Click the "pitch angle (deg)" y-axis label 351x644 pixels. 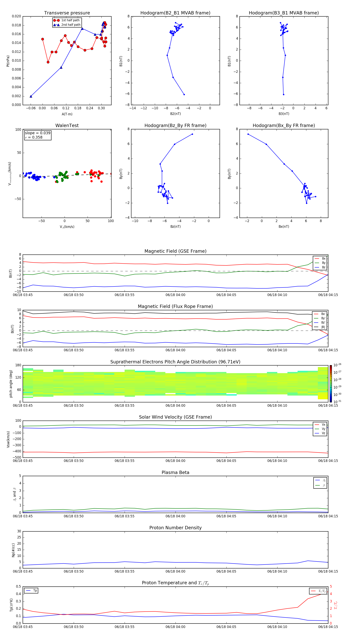[11, 384]
